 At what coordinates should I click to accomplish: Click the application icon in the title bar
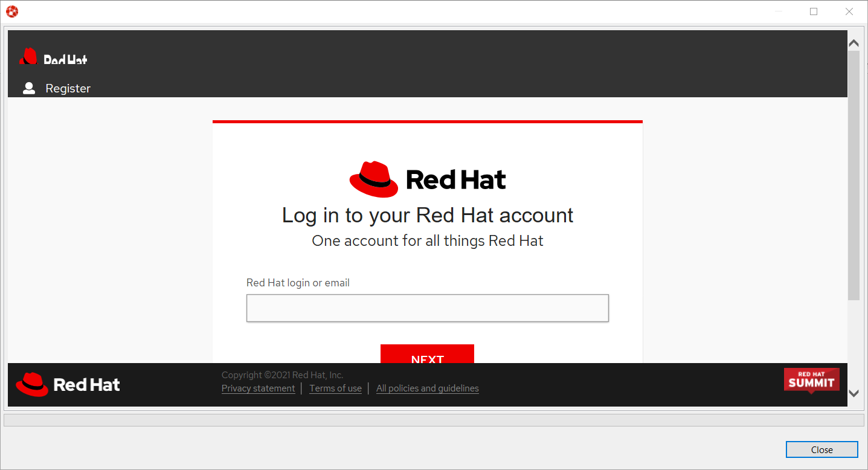point(12,11)
